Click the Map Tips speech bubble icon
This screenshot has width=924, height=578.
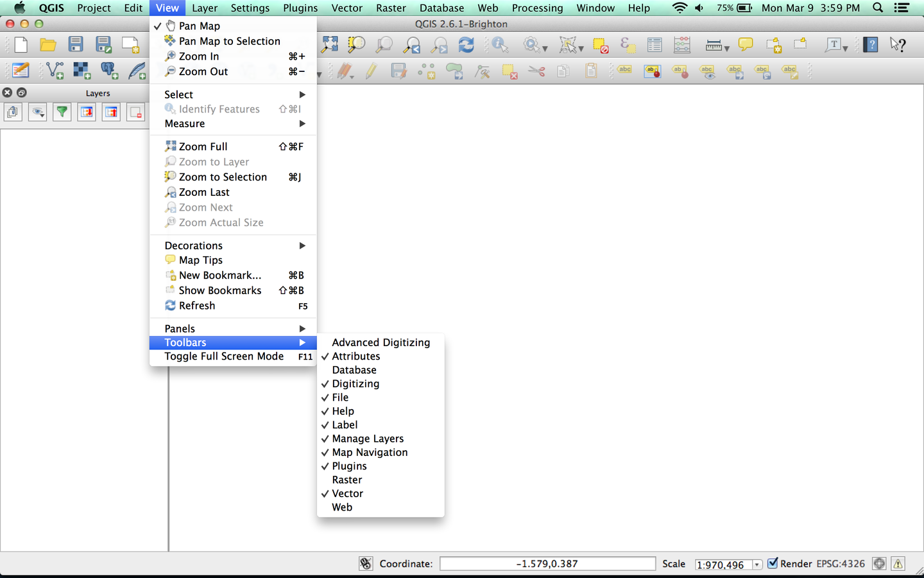[x=746, y=45]
